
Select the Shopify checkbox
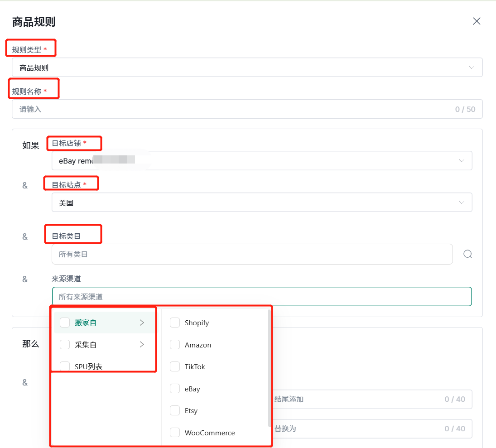click(175, 323)
